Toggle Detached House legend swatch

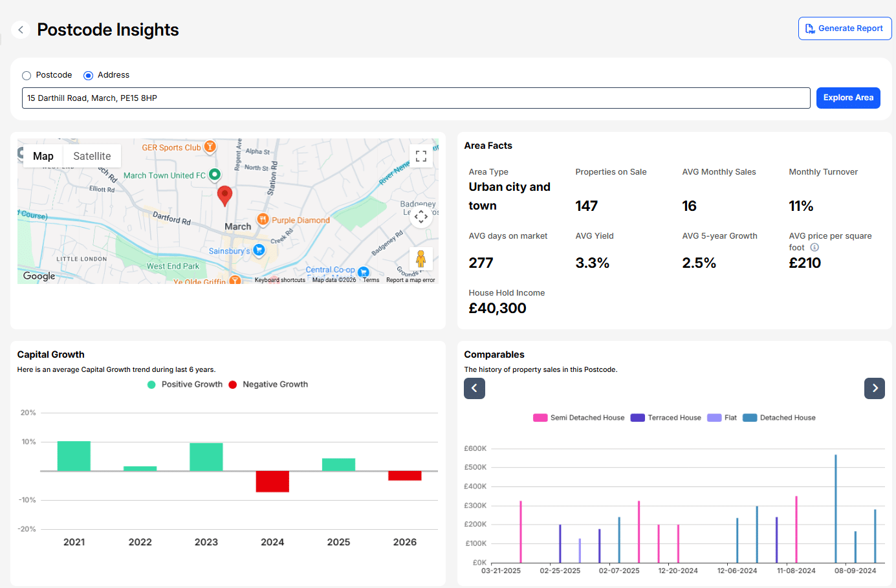tap(750, 418)
